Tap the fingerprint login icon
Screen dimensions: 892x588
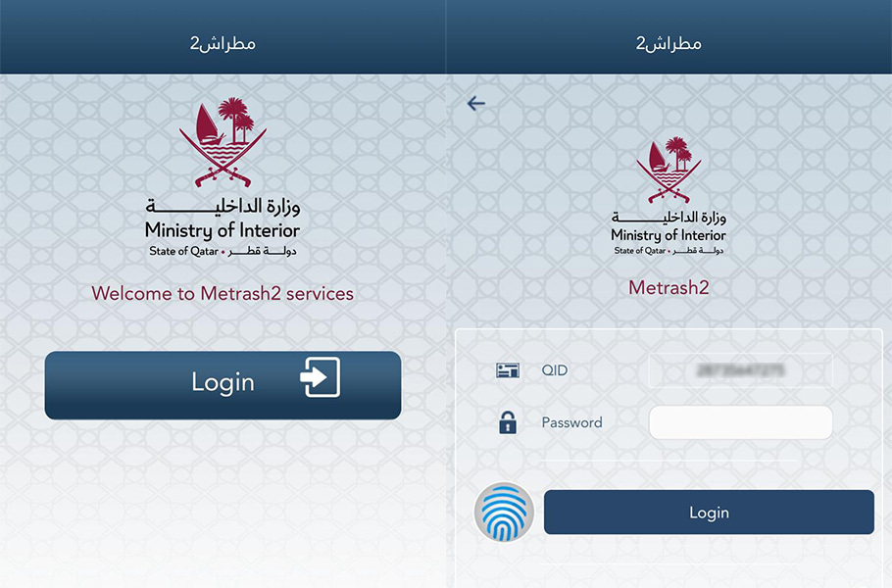[504, 512]
